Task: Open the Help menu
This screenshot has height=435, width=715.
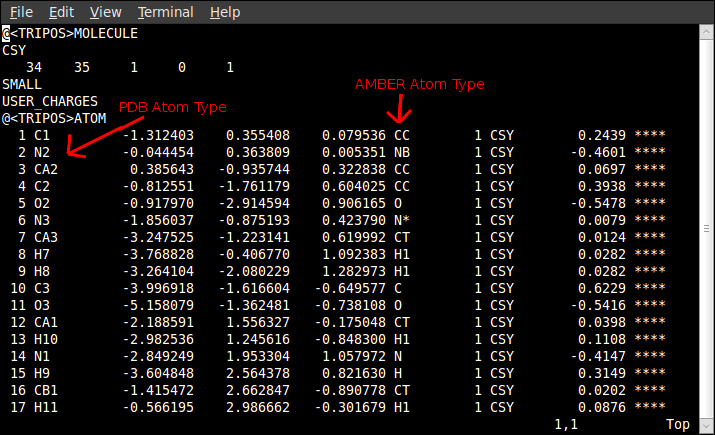Action: tap(225, 12)
